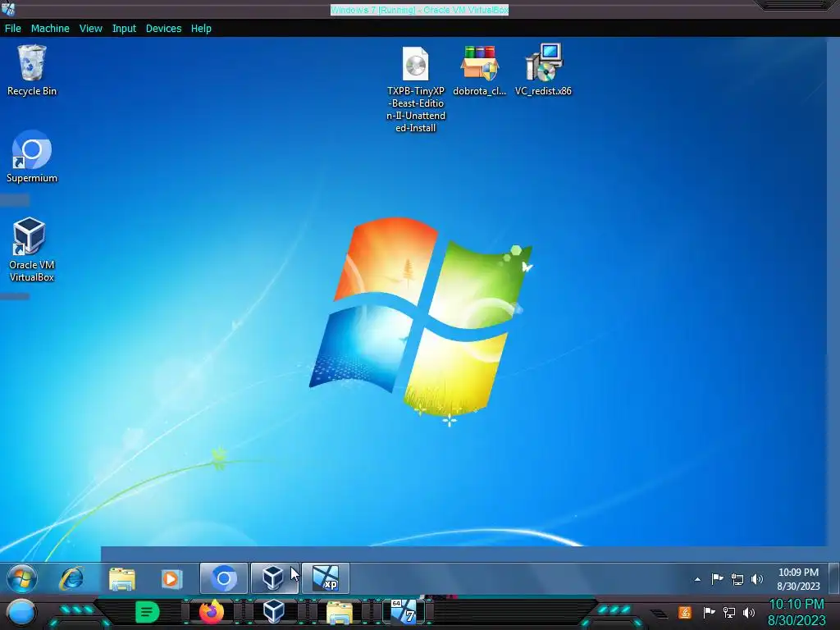
Task: Switch to VirtualBox in guest taskbar
Action: pos(274,578)
